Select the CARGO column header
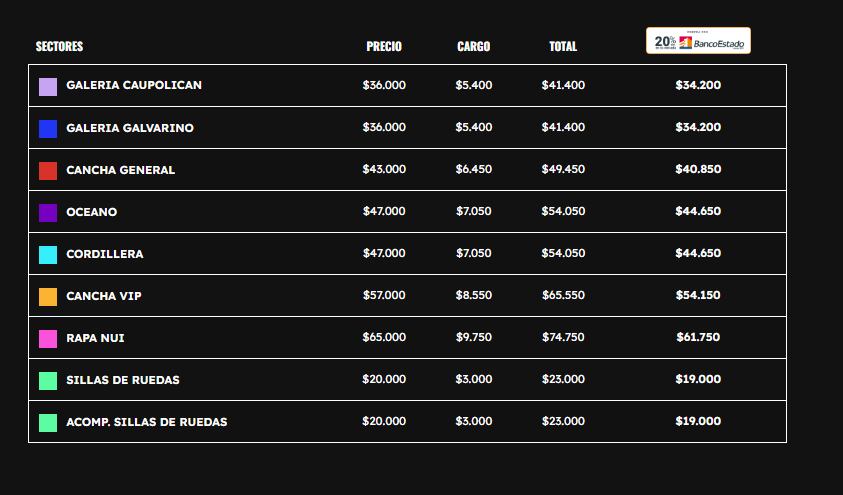Viewport: 843px width, 495px height. tap(474, 46)
